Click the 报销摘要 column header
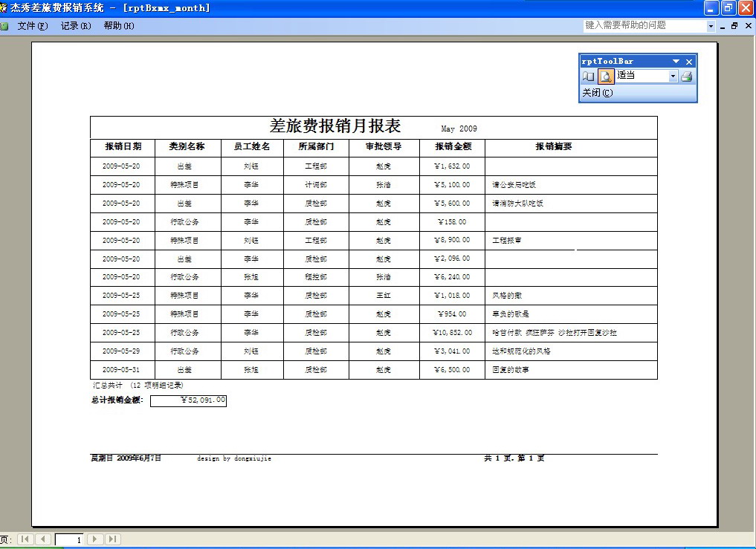Screen dimensions: 756x549 (x=554, y=146)
